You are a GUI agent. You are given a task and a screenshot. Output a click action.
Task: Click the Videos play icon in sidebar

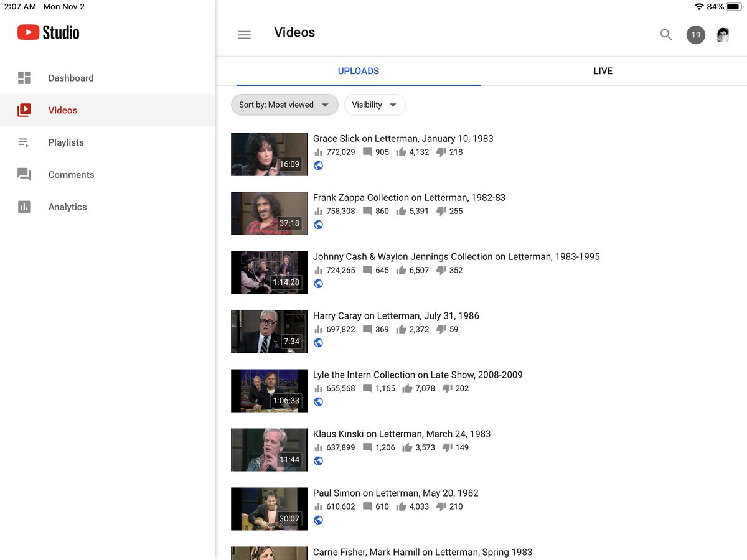(24, 110)
